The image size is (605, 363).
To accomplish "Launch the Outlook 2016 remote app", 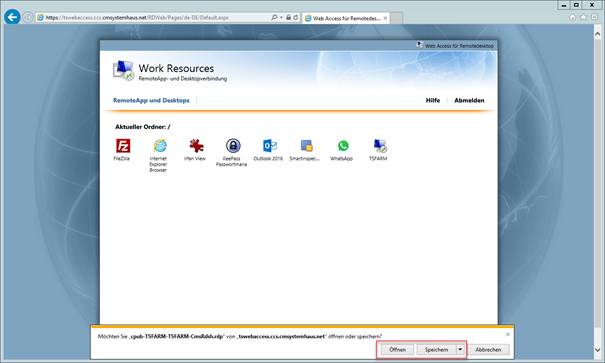I will coord(269,146).
